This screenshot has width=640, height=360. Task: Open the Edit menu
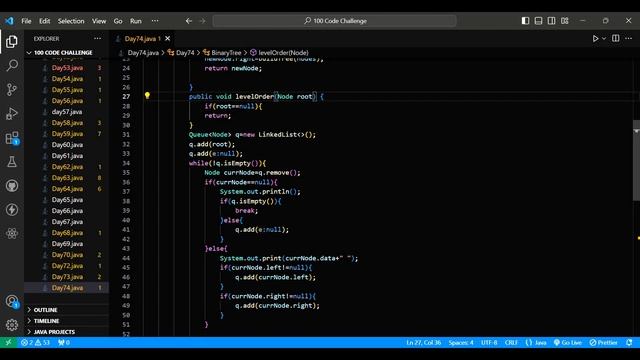point(44,21)
